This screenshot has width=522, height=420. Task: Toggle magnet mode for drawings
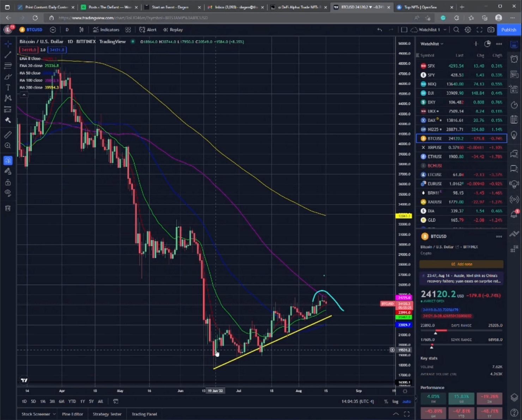(x=8, y=161)
